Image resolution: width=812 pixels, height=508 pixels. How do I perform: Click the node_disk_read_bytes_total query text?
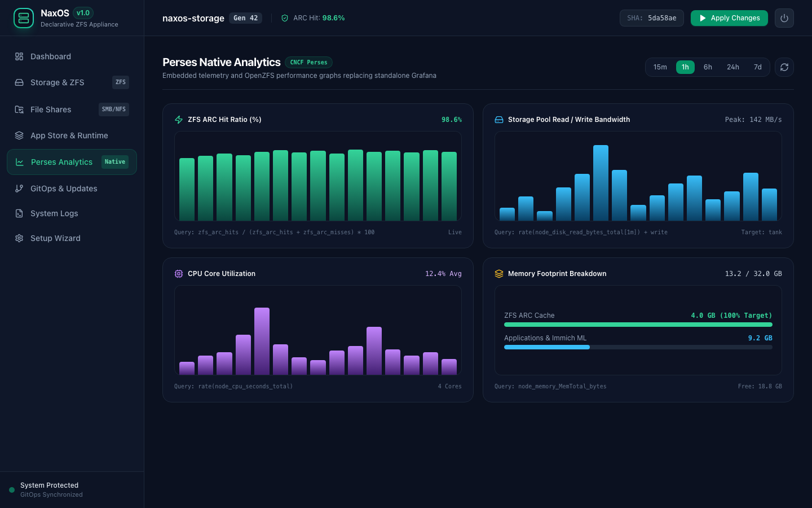tap(581, 233)
